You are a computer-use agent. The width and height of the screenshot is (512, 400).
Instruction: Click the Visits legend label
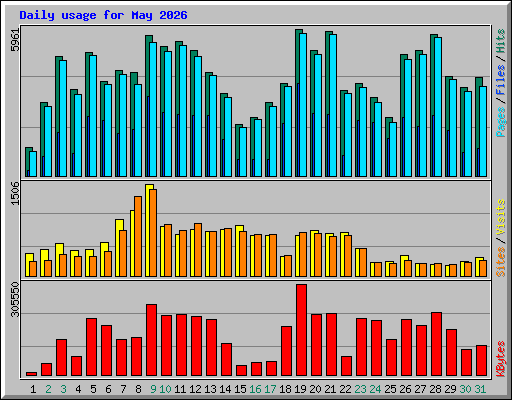[x=501, y=217]
